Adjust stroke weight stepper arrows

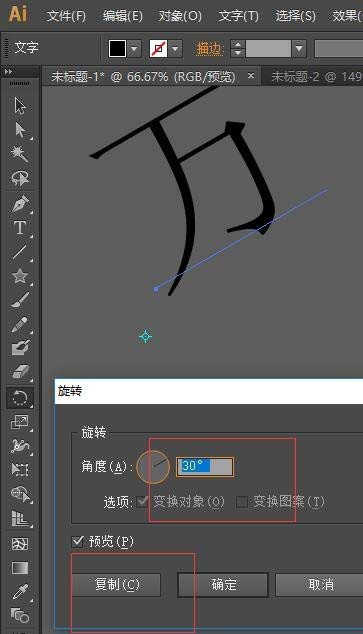pyautogui.click(x=238, y=49)
